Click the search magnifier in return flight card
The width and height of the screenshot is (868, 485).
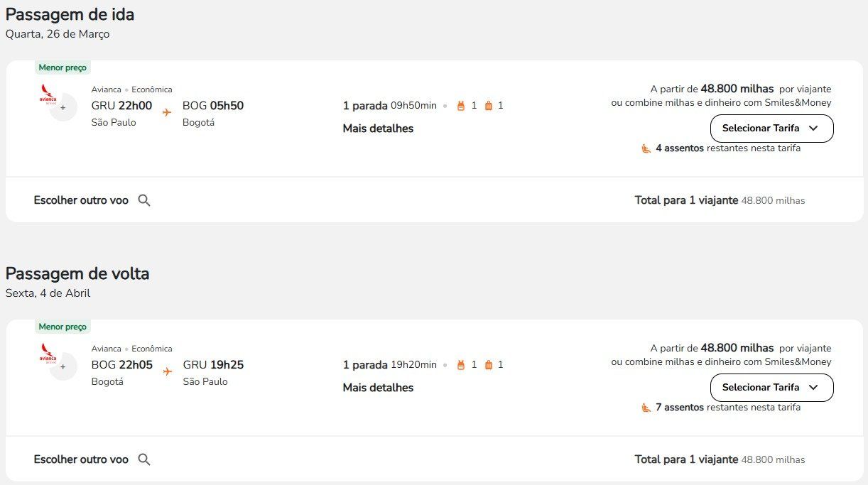144,459
